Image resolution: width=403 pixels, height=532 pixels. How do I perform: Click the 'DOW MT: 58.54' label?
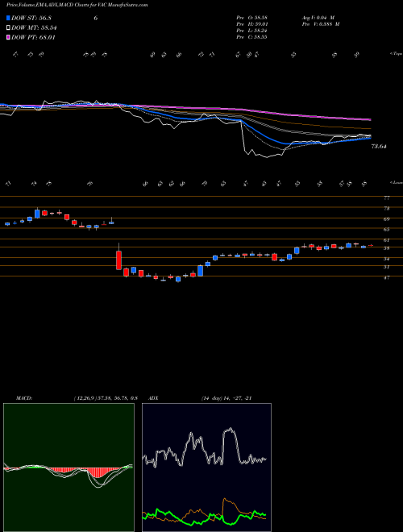[34, 28]
